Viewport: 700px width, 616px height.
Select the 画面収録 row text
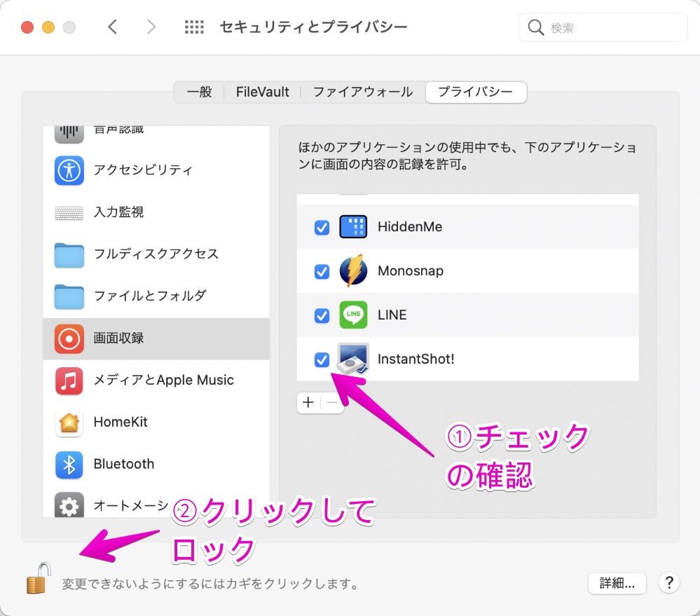(118, 338)
